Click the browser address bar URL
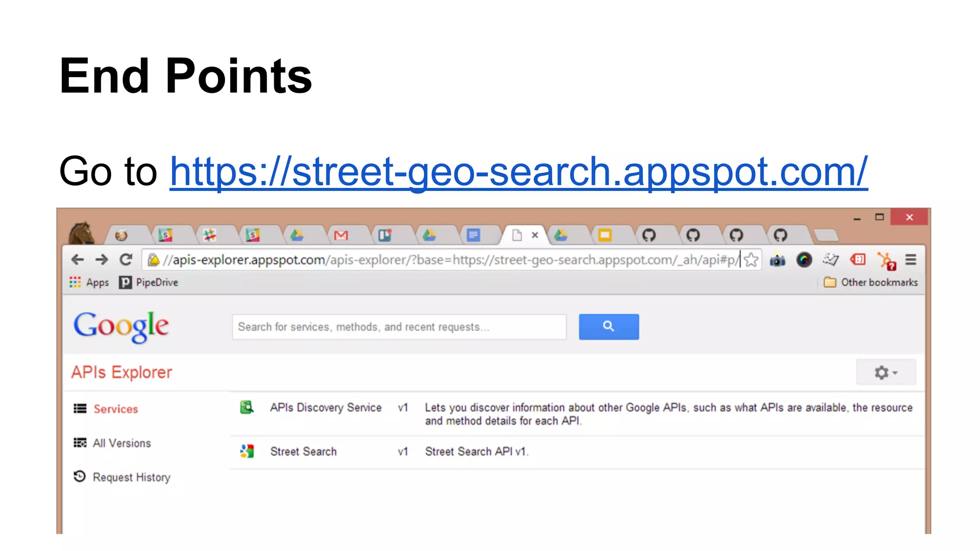The image size is (980, 551). pos(451,260)
